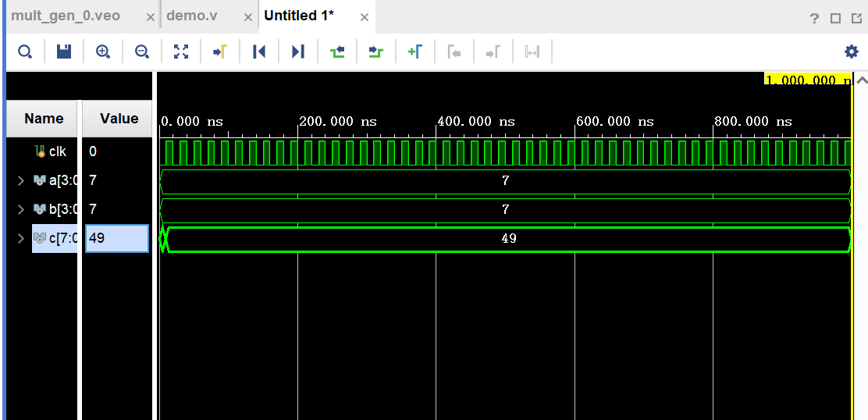This screenshot has width=868, height=420.
Task: Click the clk value 0
Action: [92, 151]
